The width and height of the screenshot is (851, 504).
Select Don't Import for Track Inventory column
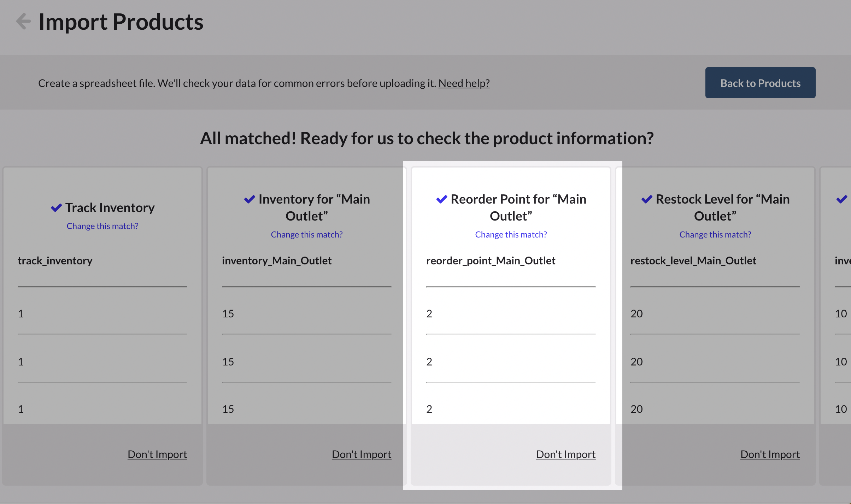pos(157,454)
